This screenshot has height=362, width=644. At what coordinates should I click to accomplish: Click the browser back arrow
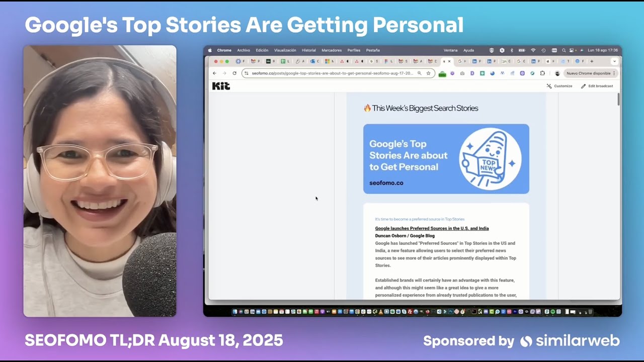(214, 73)
